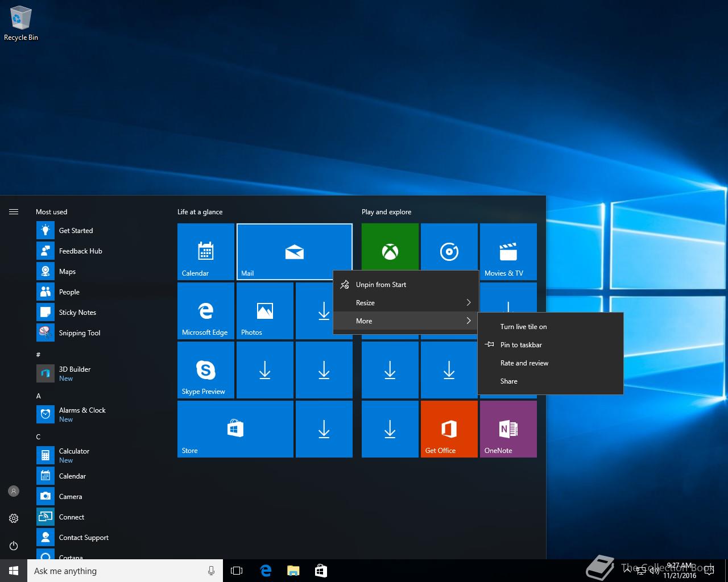The width and height of the screenshot is (728, 582).
Task: Open the Store tile
Action: point(235,429)
